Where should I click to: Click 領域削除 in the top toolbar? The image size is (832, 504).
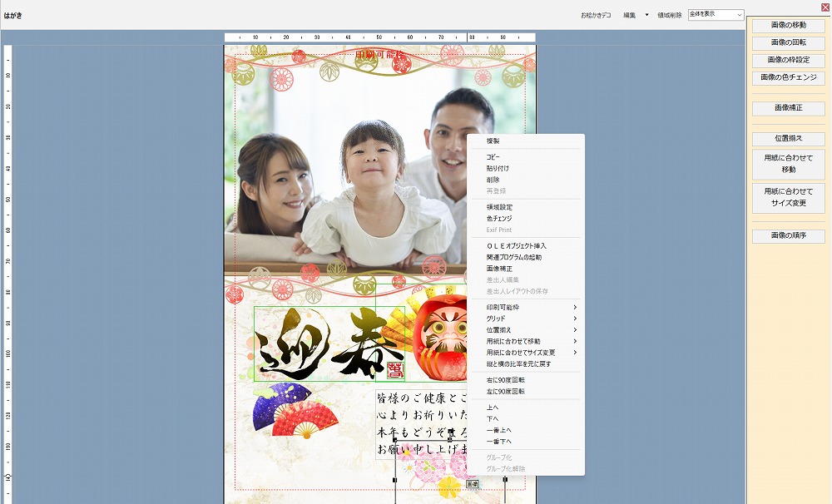pos(669,15)
